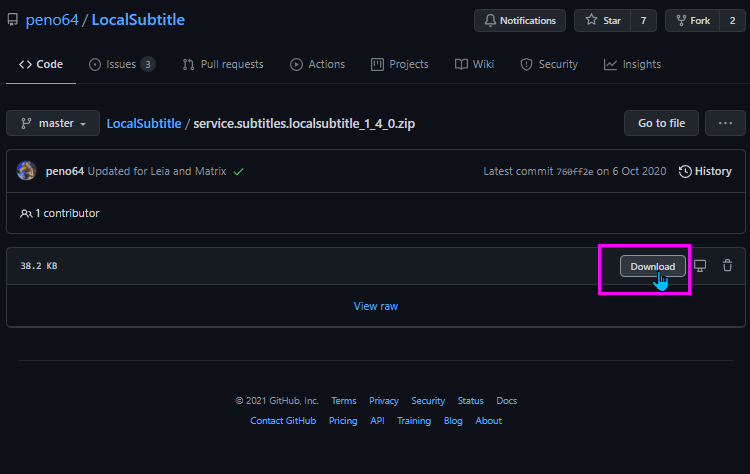Click the peno64 avatar image

[x=26, y=171]
